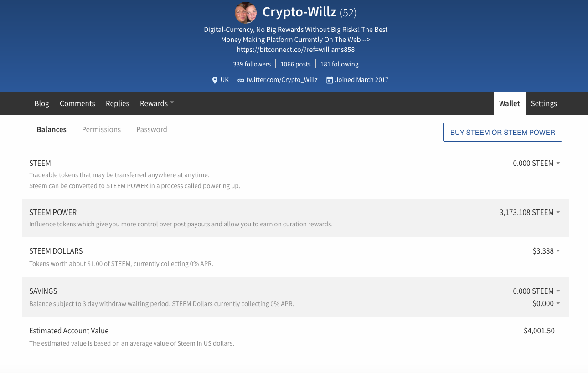Click the Estimated Account Value heading
The width and height of the screenshot is (588, 373).
point(69,331)
